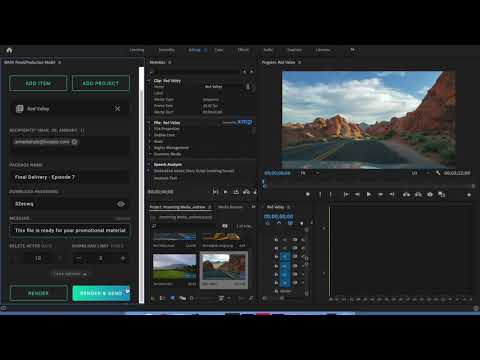Open the Program monitor panel menu icon
The image size is (480, 360).
point(300,62)
